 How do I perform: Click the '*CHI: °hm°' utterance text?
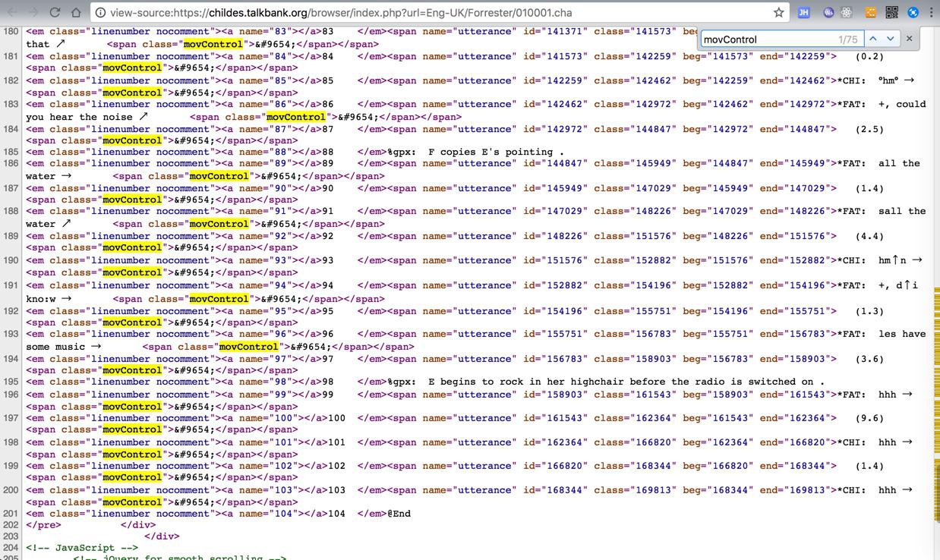point(868,80)
